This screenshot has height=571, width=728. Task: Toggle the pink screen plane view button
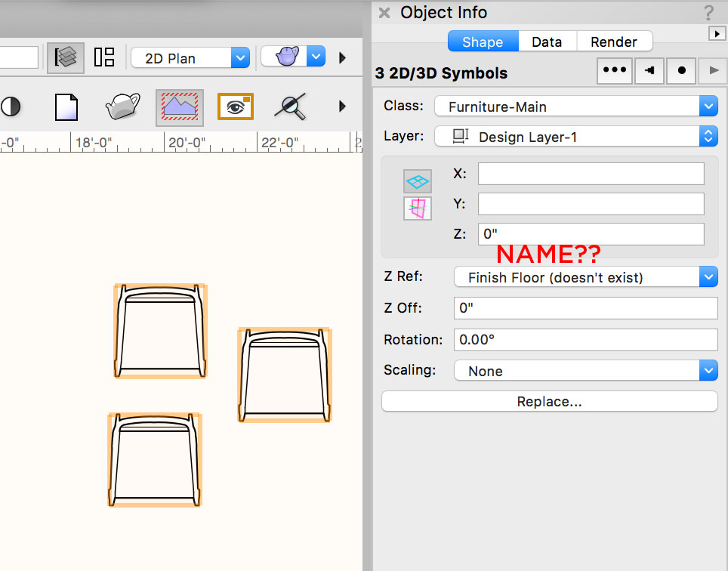[x=418, y=208]
